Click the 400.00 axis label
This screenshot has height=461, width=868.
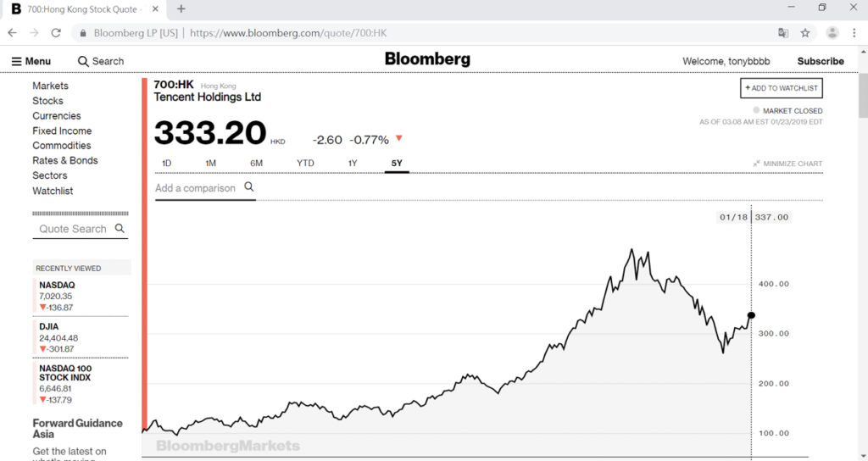(x=773, y=284)
